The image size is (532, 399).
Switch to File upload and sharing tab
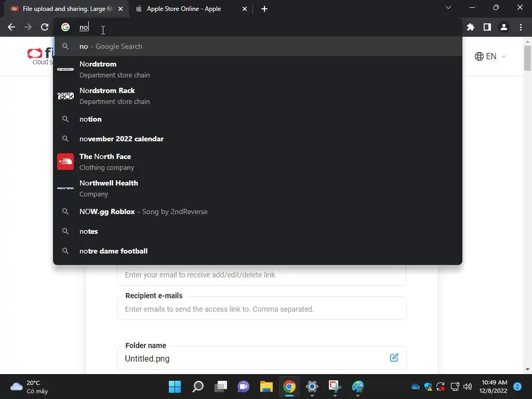[66, 9]
